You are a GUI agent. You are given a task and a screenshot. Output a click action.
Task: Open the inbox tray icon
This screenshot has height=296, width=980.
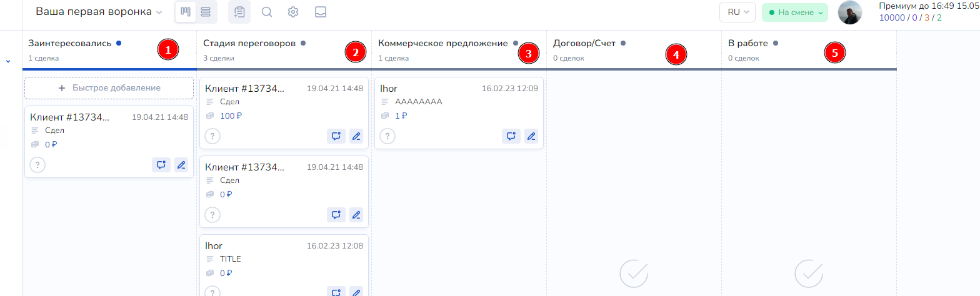point(321,12)
